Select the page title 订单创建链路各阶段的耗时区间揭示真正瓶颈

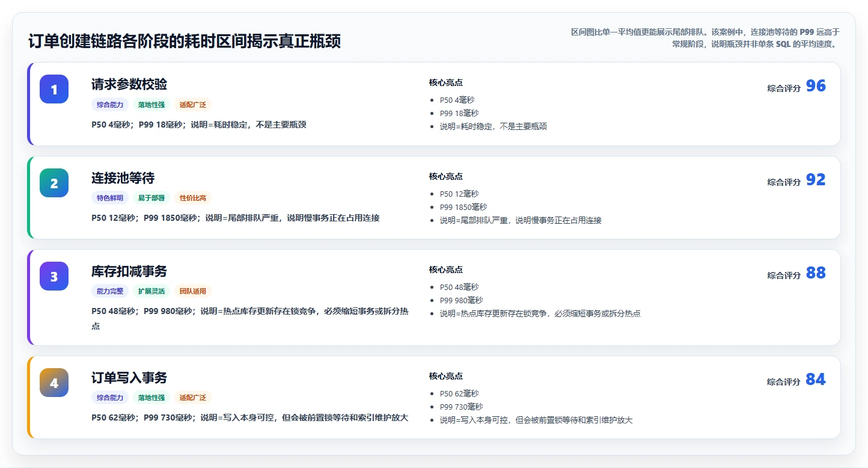pos(185,41)
